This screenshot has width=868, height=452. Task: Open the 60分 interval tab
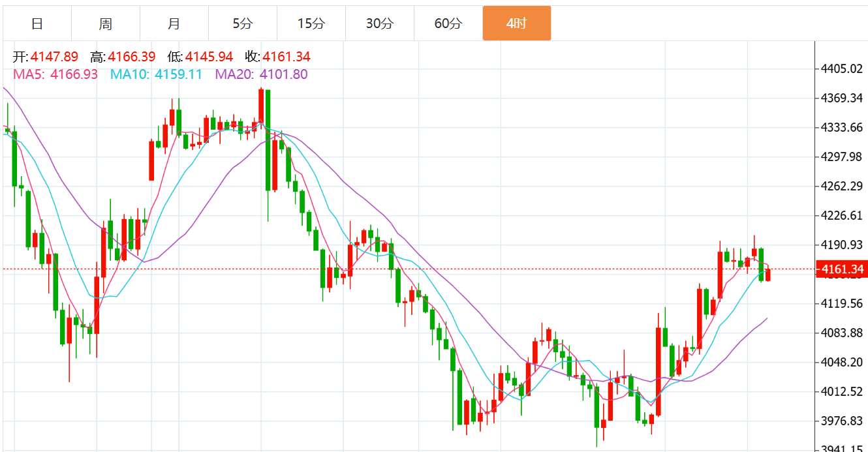pyautogui.click(x=448, y=23)
